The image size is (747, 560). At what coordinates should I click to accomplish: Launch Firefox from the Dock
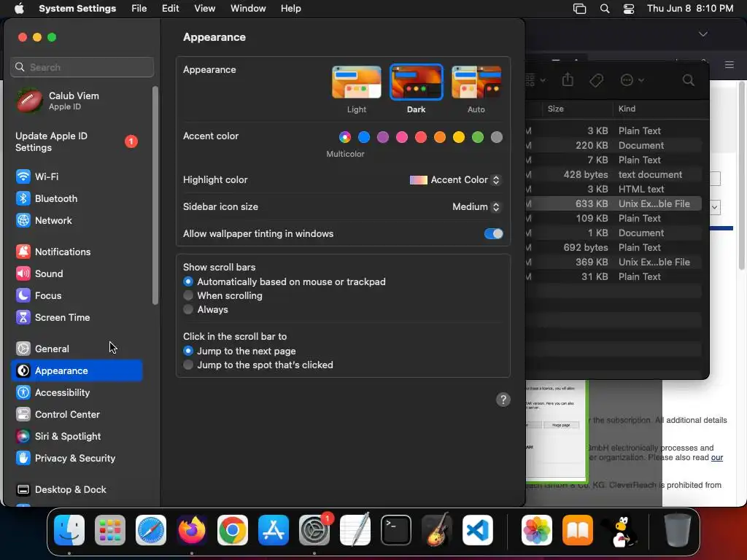(192, 530)
